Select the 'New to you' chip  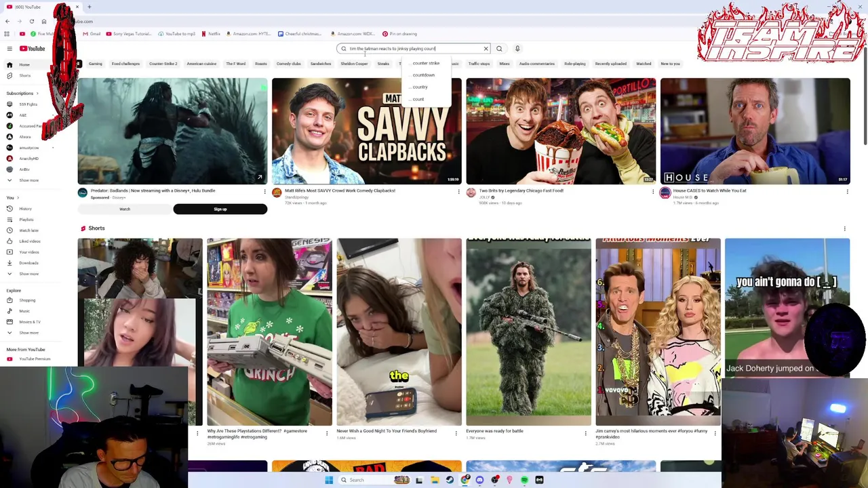670,64
